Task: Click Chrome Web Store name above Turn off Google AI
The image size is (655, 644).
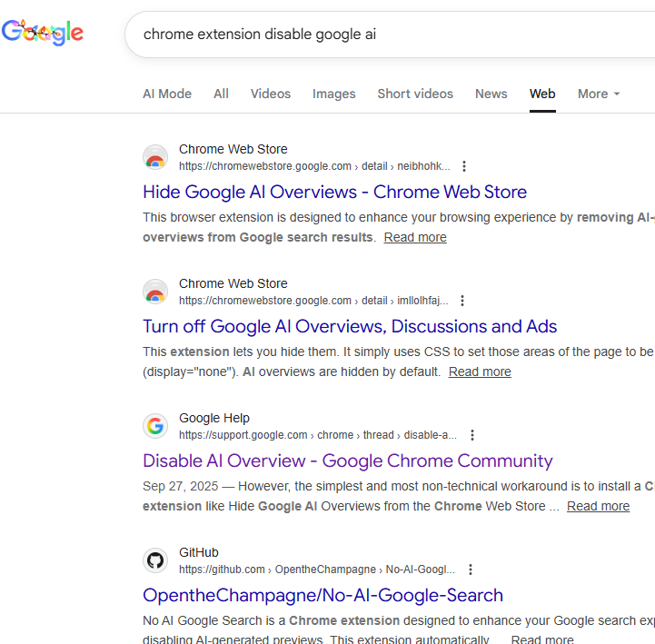Action: [x=233, y=283]
